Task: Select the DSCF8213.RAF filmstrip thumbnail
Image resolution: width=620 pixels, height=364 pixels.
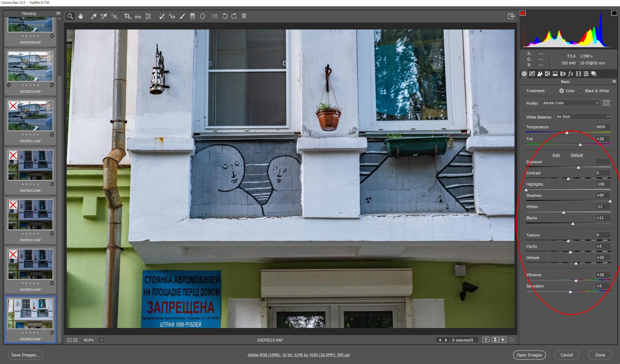Action: (30, 214)
